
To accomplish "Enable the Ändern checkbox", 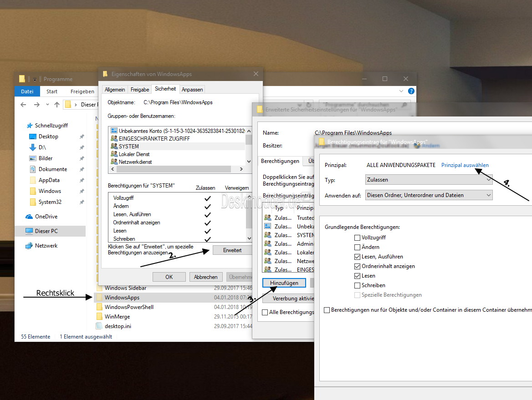I will point(357,247).
